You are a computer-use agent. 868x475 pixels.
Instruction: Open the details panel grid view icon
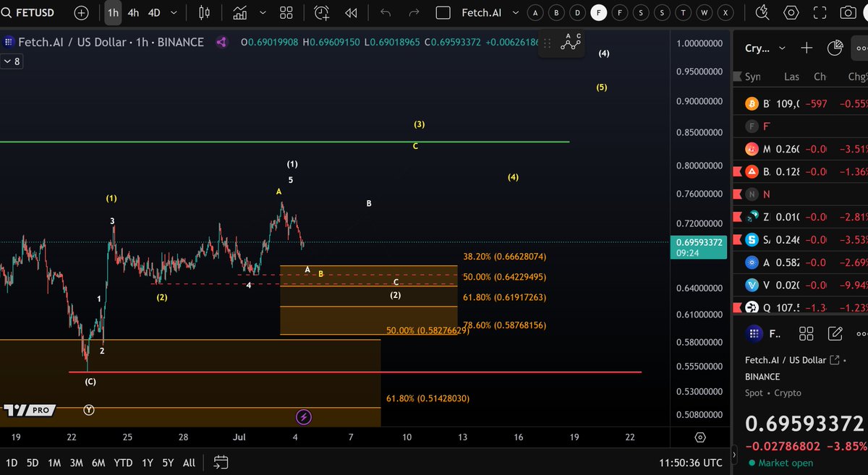[x=807, y=333]
